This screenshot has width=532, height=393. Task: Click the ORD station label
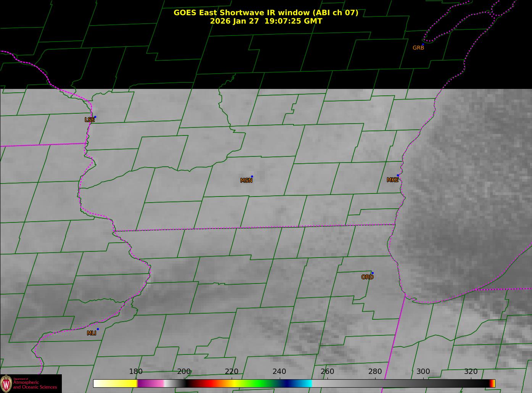(x=367, y=277)
